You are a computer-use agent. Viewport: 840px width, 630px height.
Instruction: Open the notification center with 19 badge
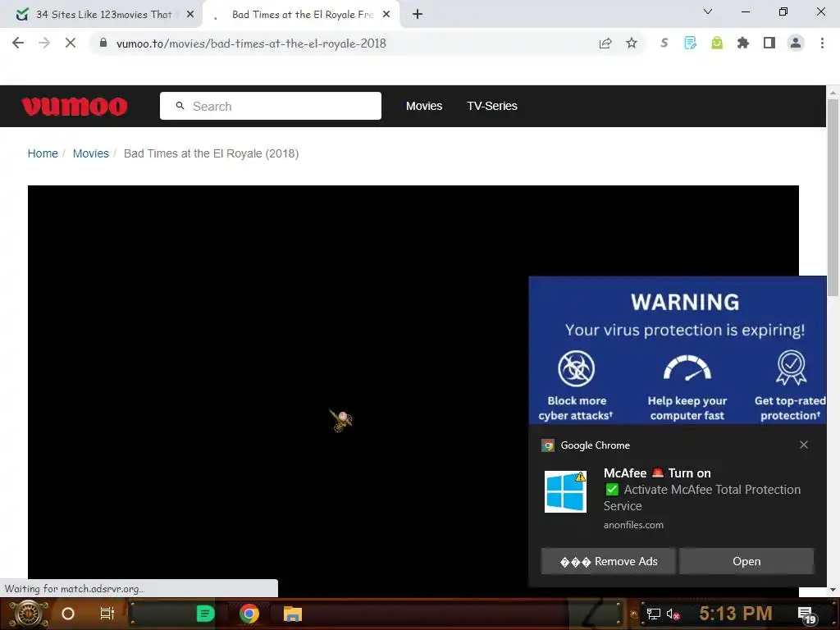click(x=807, y=614)
